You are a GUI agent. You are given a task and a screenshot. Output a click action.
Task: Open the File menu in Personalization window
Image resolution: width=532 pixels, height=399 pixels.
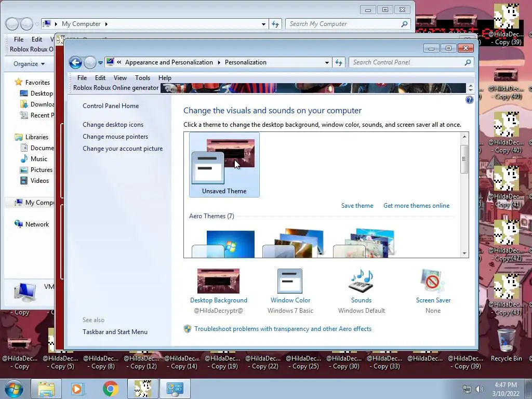pyautogui.click(x=82, y=78)
